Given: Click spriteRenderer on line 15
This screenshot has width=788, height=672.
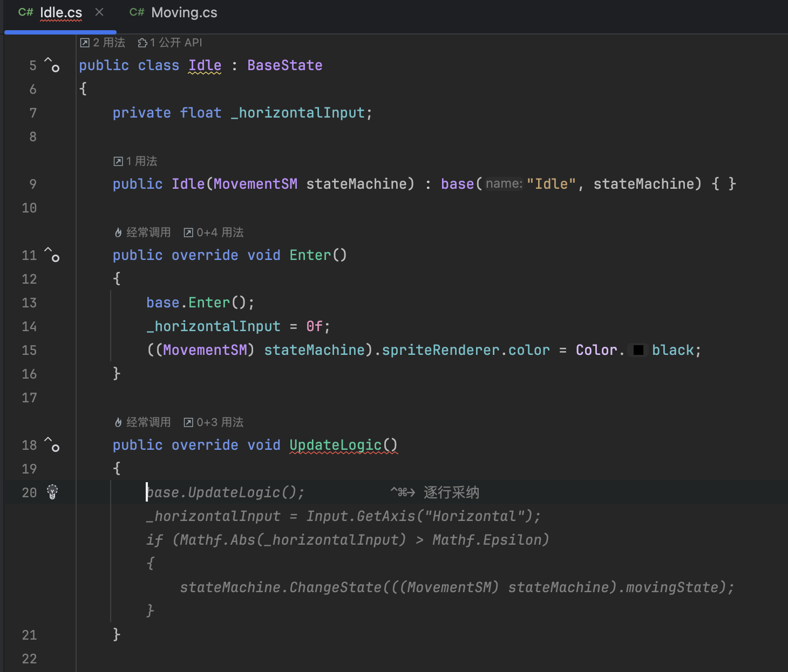Looking at the screenshot, I should pos(441,350).
